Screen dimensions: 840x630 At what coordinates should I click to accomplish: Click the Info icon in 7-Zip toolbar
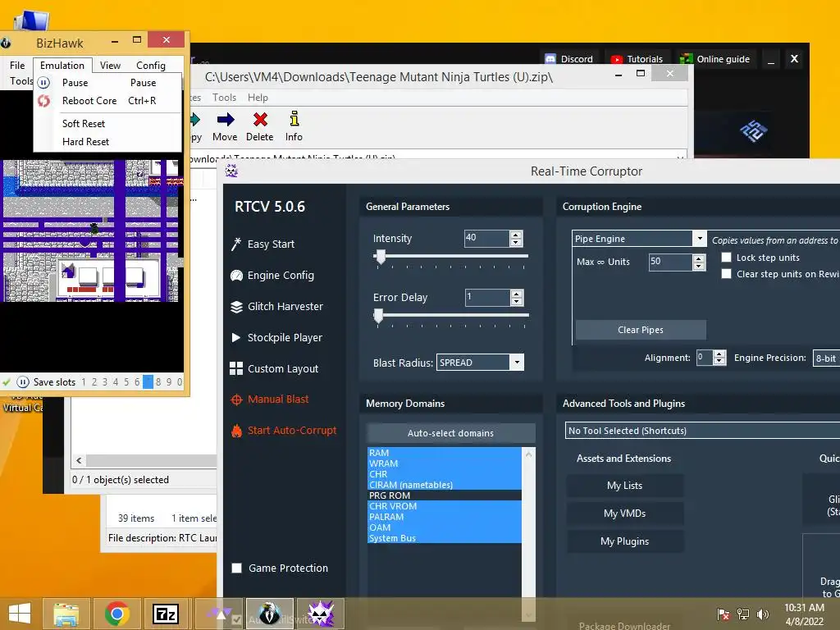(294, 119)
